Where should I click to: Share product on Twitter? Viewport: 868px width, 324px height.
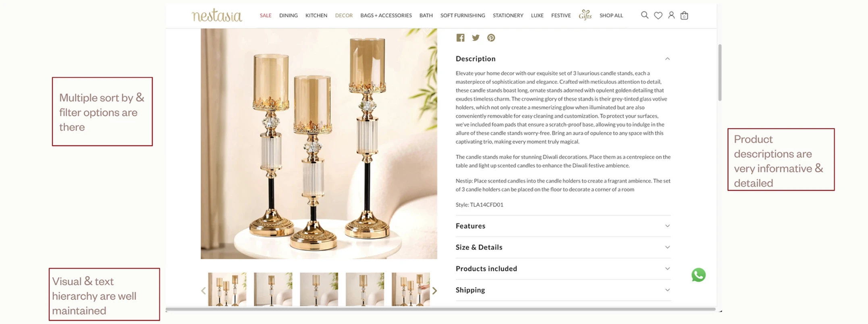476,38
